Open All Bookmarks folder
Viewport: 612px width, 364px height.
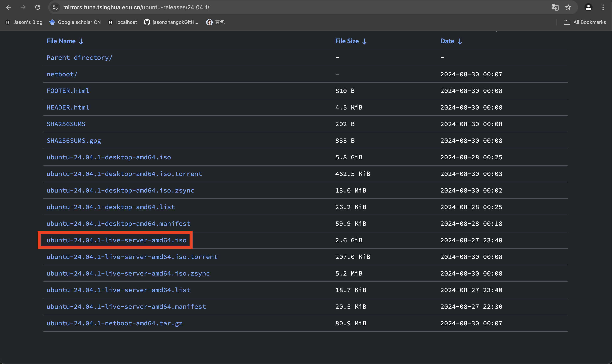585,22
